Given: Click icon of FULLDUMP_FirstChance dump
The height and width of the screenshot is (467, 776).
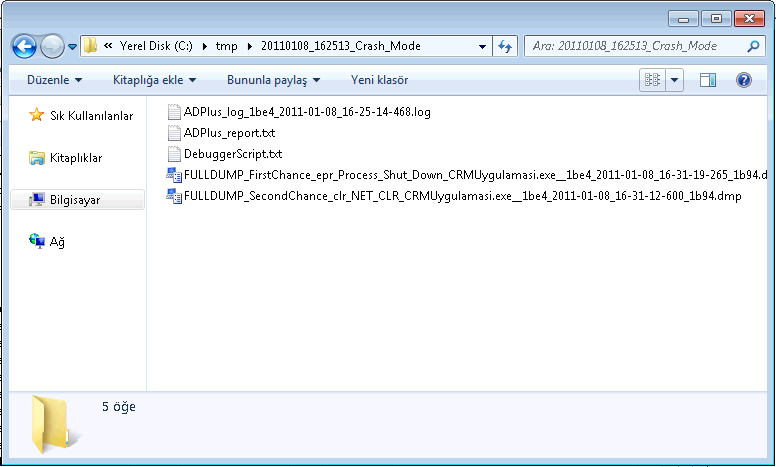Looking at the screenshot, I should (174, 175).
